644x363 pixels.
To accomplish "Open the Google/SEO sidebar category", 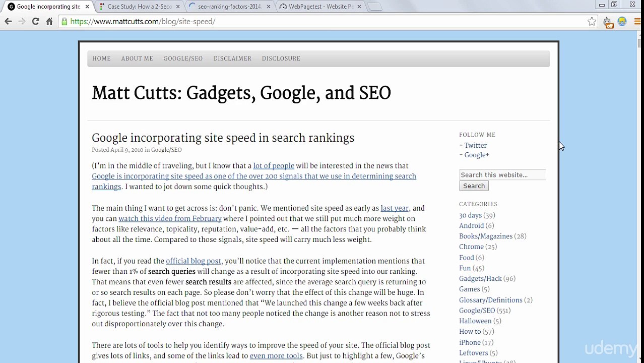I will point(477,311).
